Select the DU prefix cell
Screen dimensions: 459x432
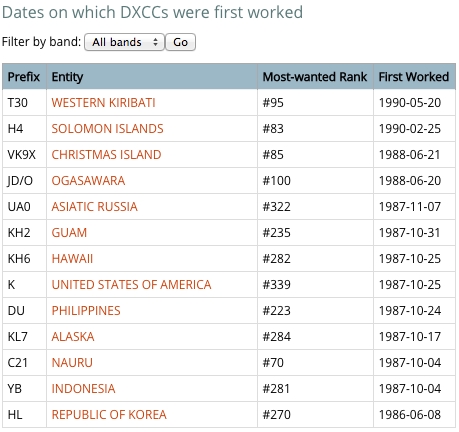[24, 311]
